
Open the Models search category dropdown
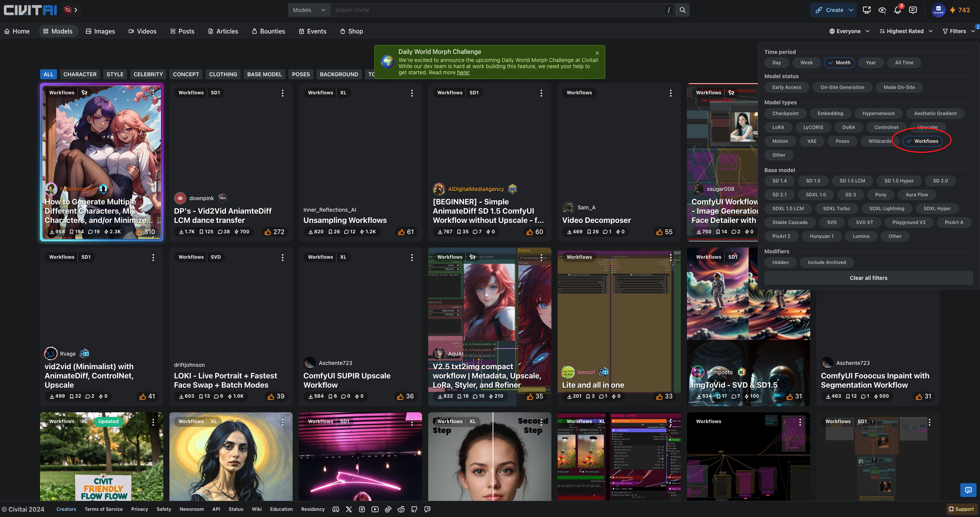click(x=309, y=10)
